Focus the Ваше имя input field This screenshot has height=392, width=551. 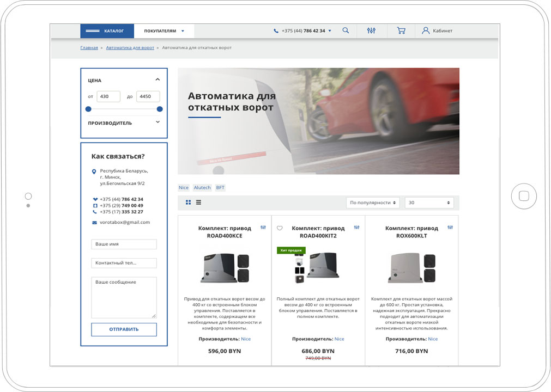124,244
